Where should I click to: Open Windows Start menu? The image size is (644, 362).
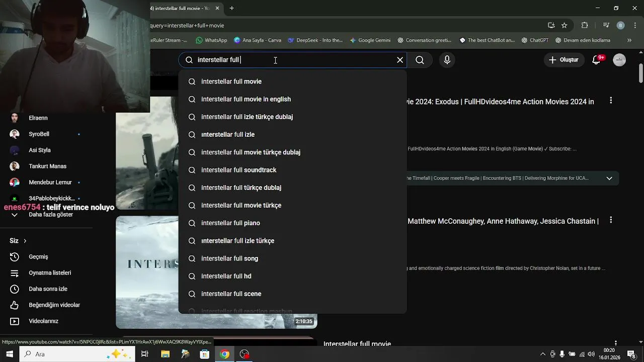[x=10, y=354]
